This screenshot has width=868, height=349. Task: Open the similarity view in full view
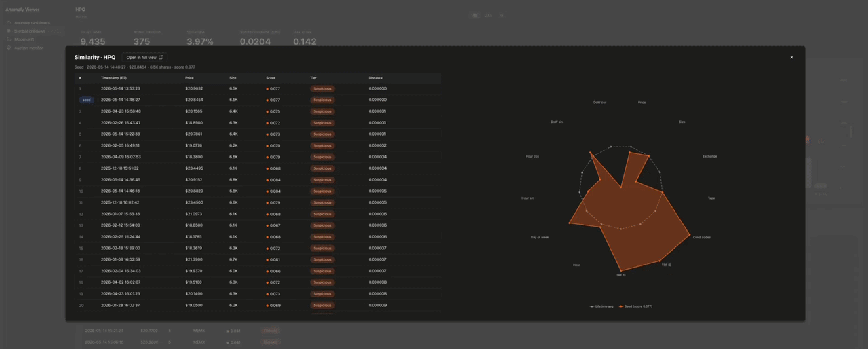(144, 58)
